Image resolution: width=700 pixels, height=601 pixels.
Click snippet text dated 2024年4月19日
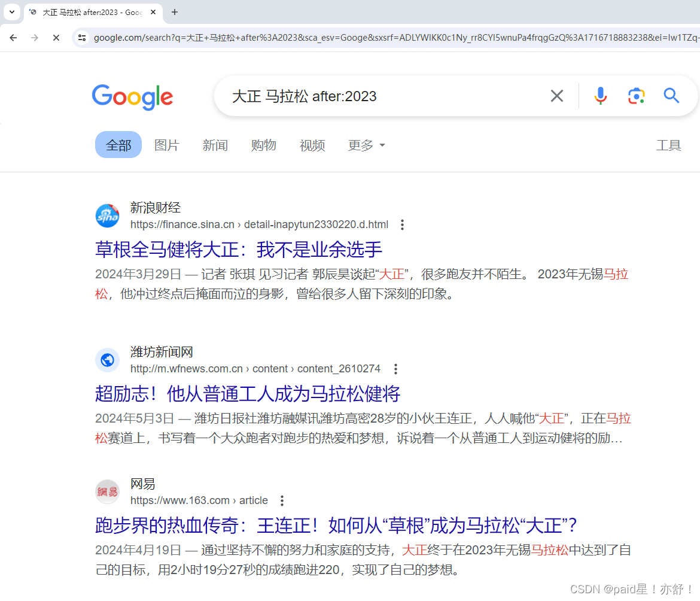pos(363,560)
